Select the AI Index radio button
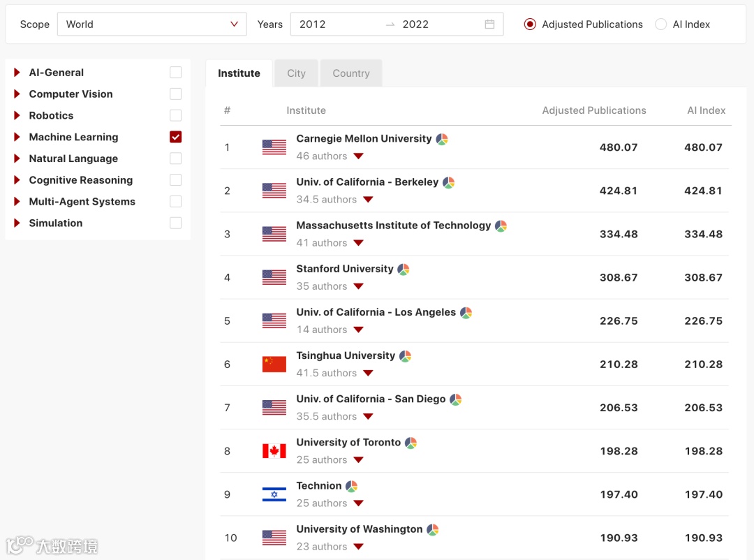Viewport: 754px width, 560px height. [660, 24]
